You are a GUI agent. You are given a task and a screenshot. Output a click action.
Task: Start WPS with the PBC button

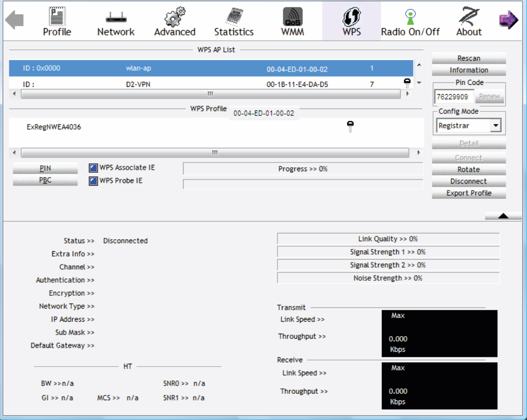[45, 180]
